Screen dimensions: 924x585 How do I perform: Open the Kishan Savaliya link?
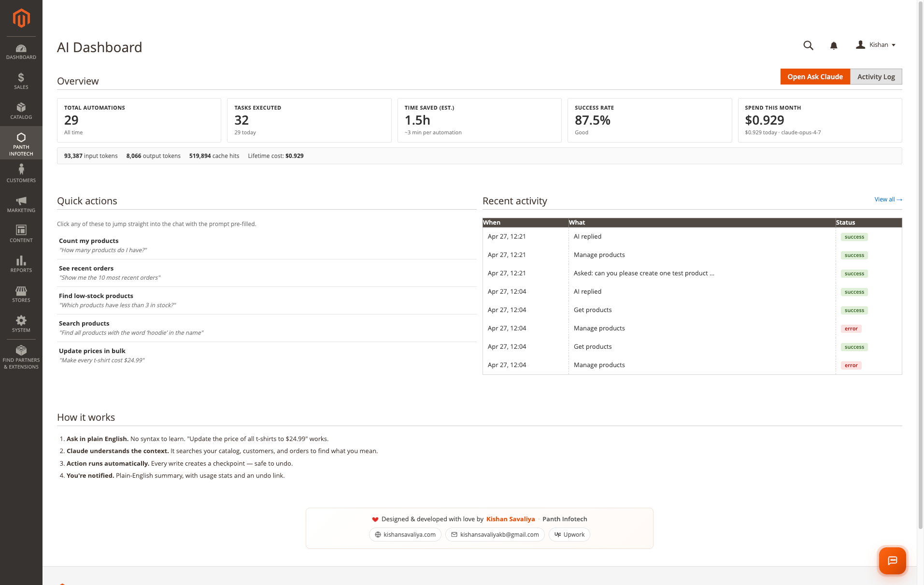[511, 519]
